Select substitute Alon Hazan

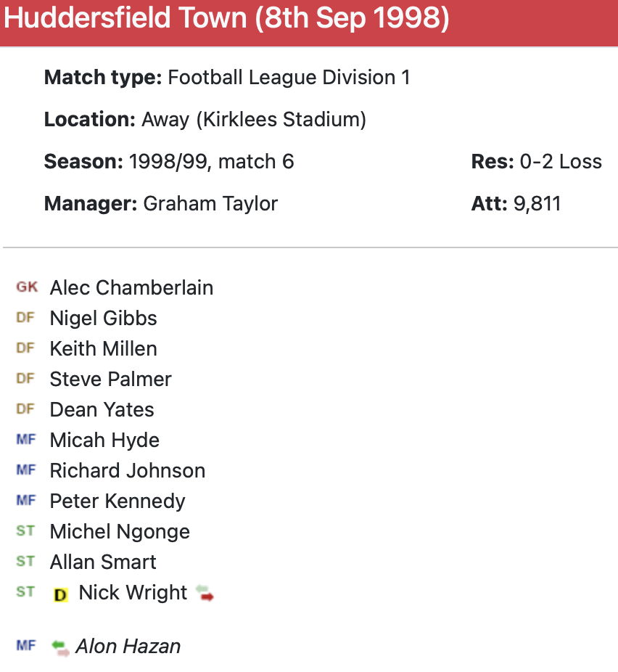tap(128, 646)
